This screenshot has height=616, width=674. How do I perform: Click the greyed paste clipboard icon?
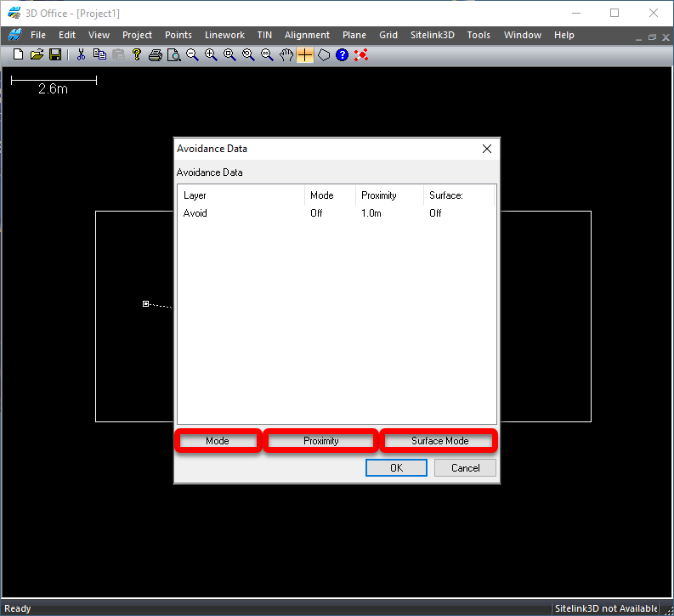tap(118, 54)
